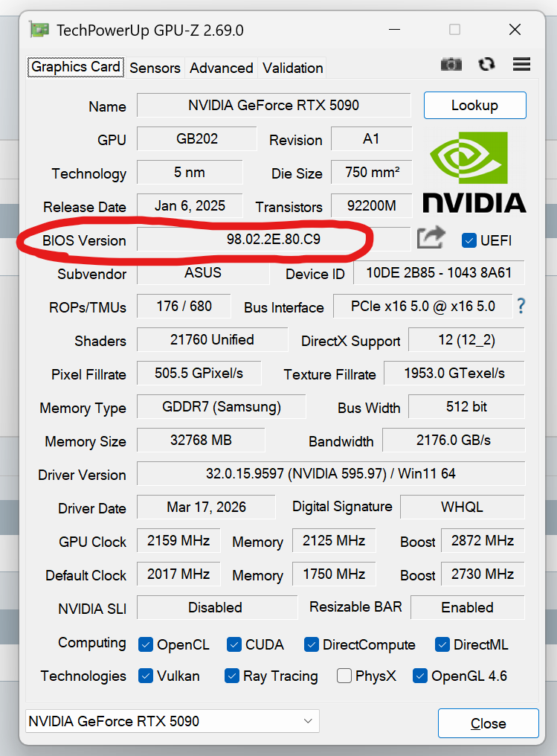The width and height of the screenshot is (557, 756).
Task: Toggle the UEFI checkbox
Action: pos(469,240)
